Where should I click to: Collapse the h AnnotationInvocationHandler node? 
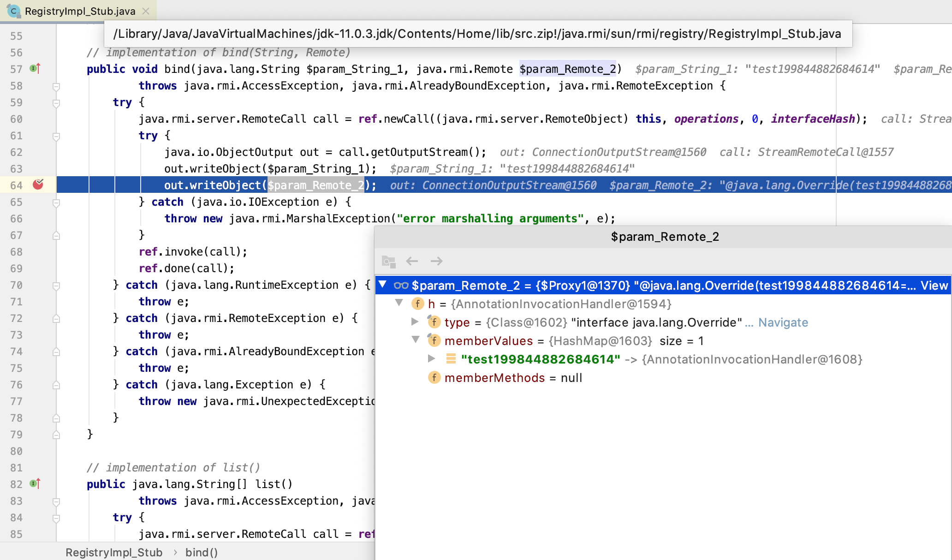coord(399,303)
